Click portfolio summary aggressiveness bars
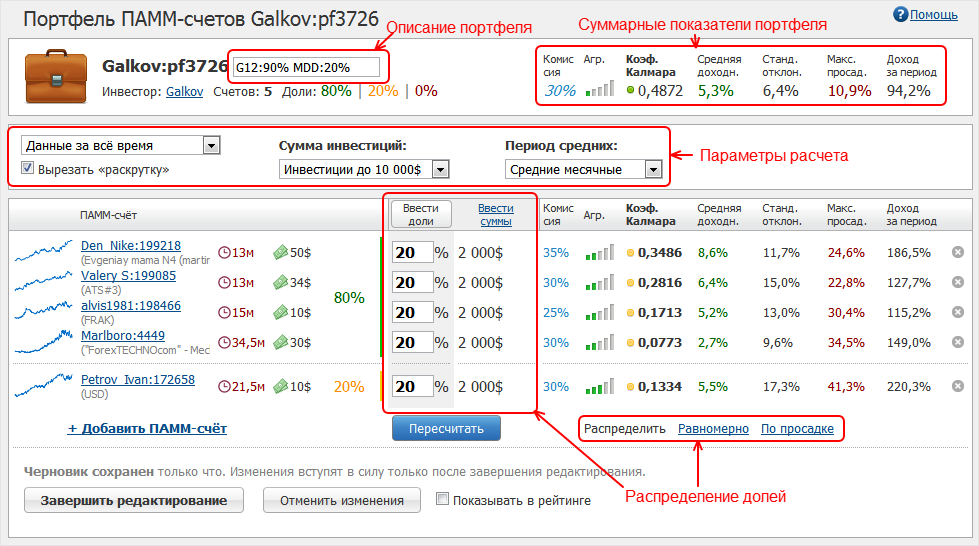Image resolution: width=979 pixels, height=546 pixels. (x=600, y=89)
